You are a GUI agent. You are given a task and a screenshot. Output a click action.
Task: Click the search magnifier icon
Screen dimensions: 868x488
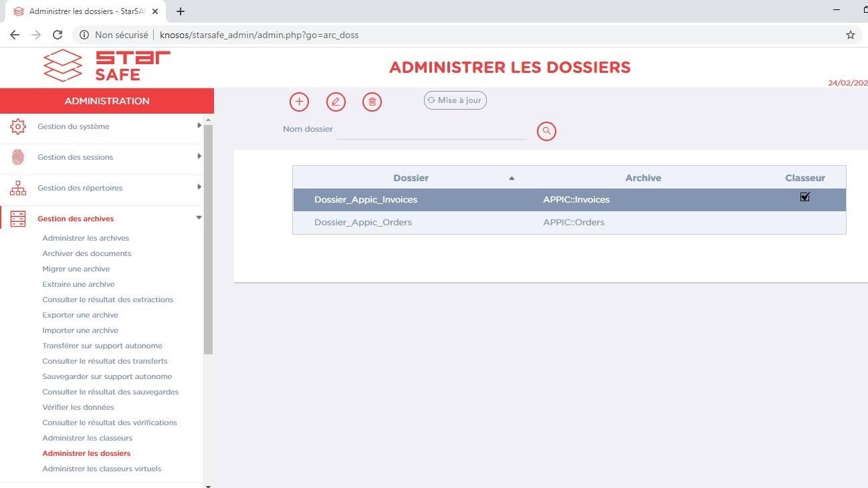[x=546, y=131]
